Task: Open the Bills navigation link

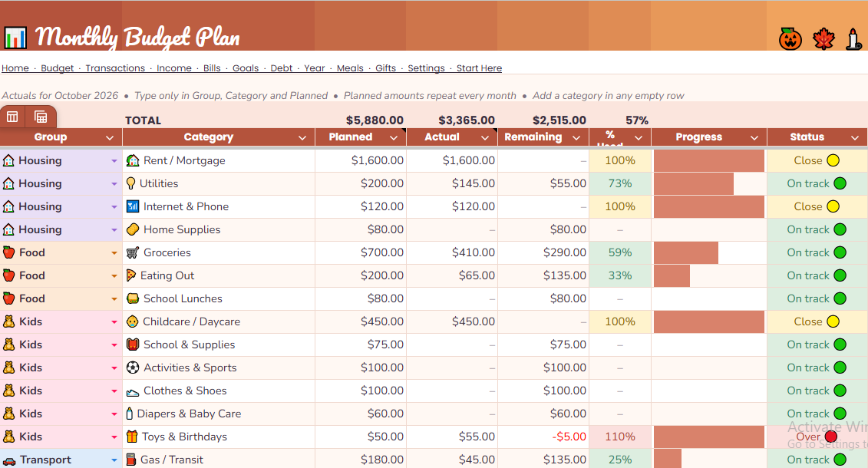Action: (212, 68)
